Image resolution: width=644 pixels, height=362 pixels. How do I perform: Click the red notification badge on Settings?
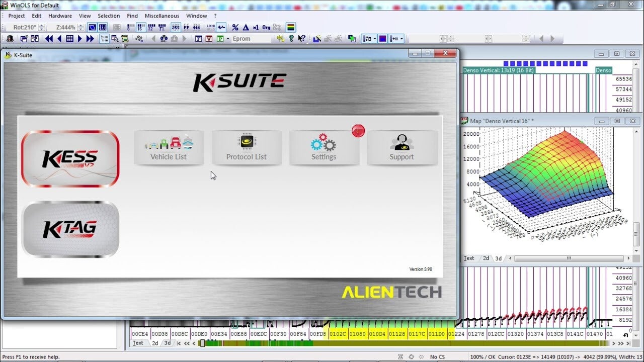pos(358,131)
